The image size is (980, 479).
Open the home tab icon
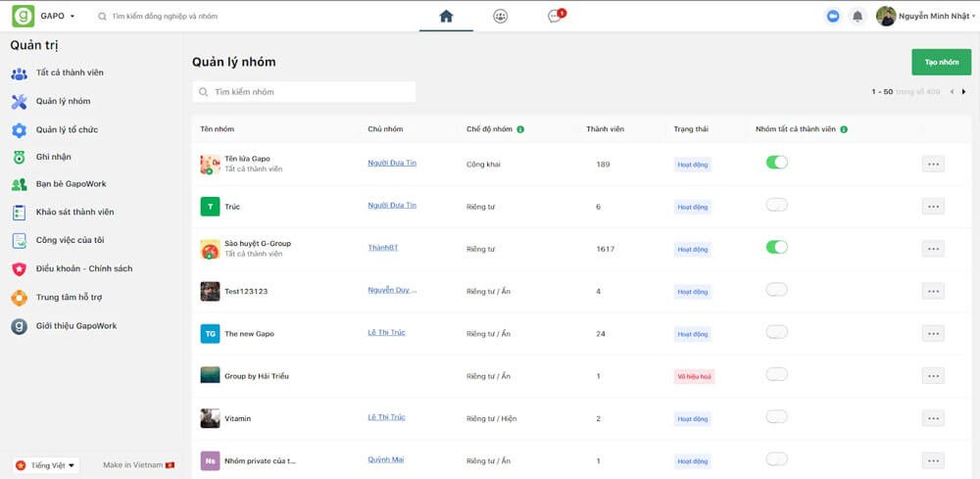coord(446,16)
